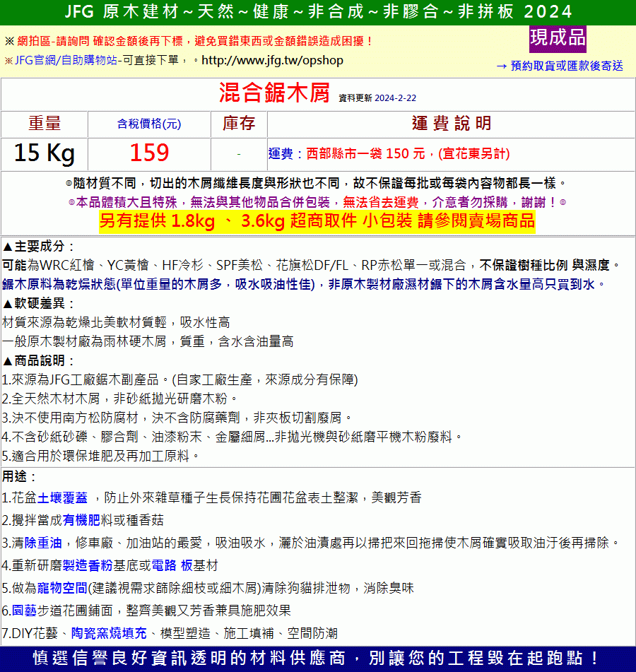The height and width of the screenshot is (672, 636).
Task: Click the yellow-highlighted 另有提供 1.8kg 、 3.6kg line
Action: (x=317, y=221)
